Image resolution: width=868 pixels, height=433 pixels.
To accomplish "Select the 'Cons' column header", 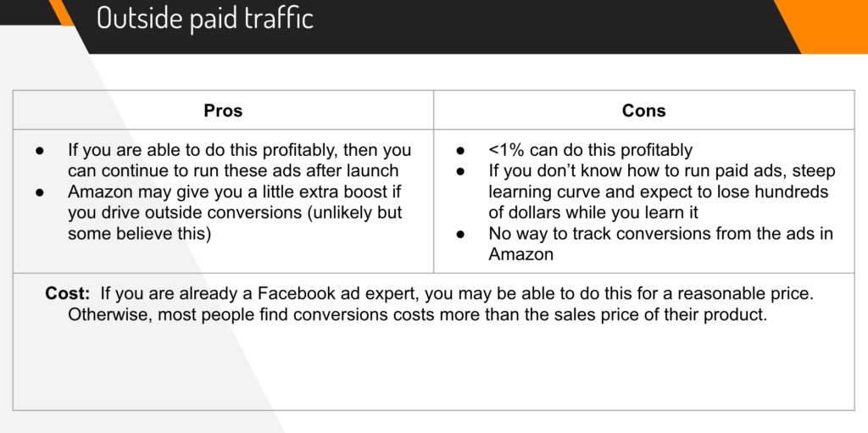I will [x=644, y=111].
